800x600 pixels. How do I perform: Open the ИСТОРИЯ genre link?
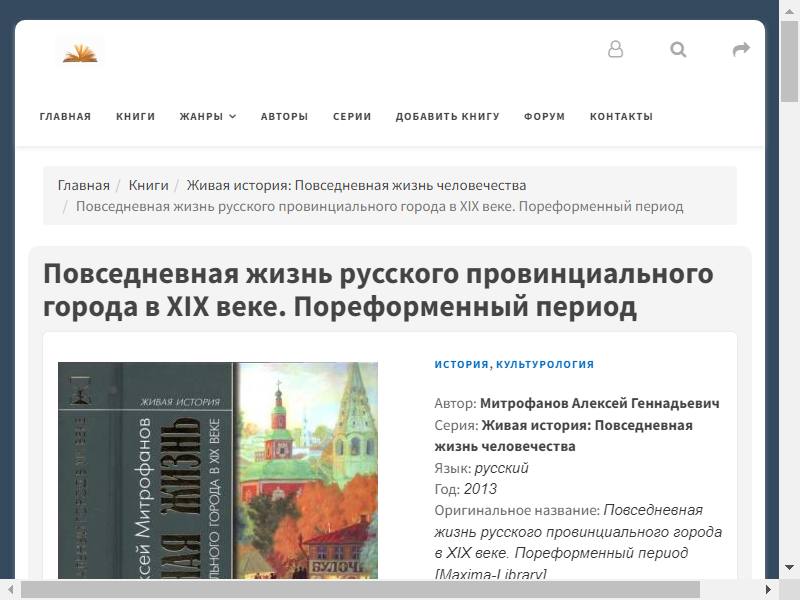(x=461, y=364)
